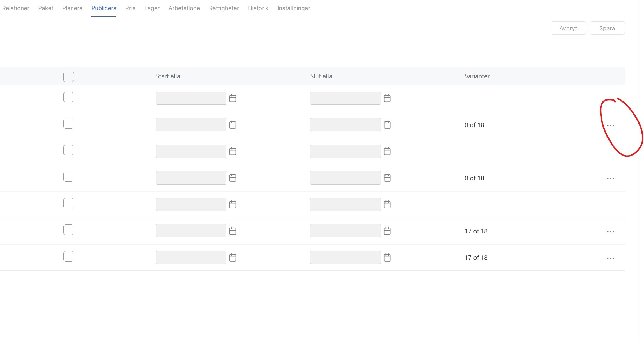
Task: Open start date calendar in fifth row
Action: tap(233, 204)
